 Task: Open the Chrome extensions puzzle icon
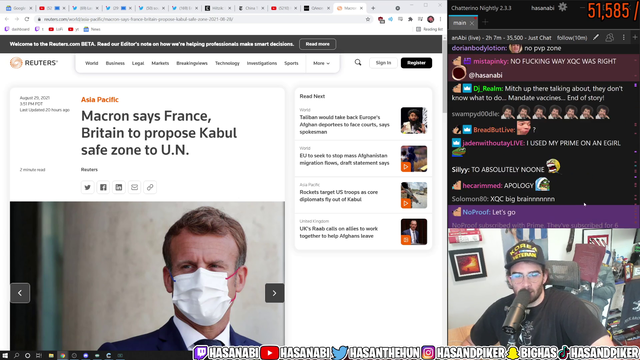coord(411,19)
